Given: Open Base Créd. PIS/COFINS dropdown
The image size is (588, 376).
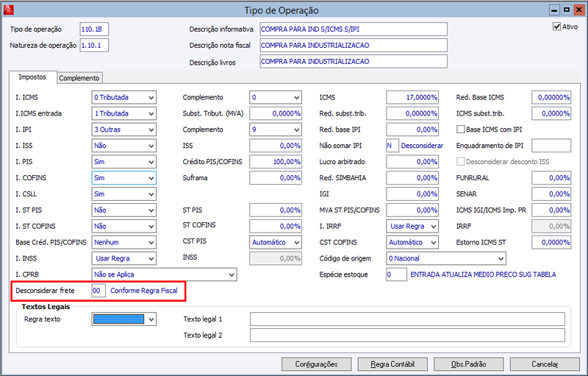Looking at the screenshot, I should pyautogui.click(x=123, y=242).
